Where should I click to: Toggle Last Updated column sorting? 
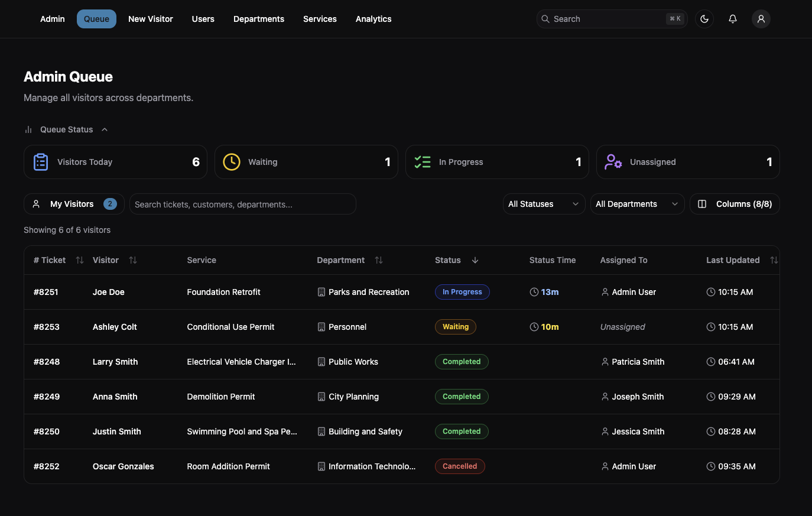click(x=774, y=260)
